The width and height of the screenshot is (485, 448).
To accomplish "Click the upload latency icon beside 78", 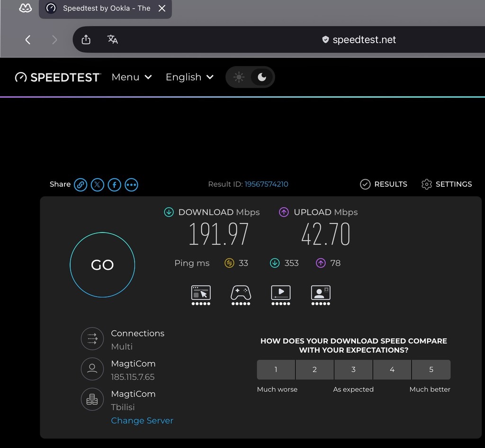I will pos(321,263).
